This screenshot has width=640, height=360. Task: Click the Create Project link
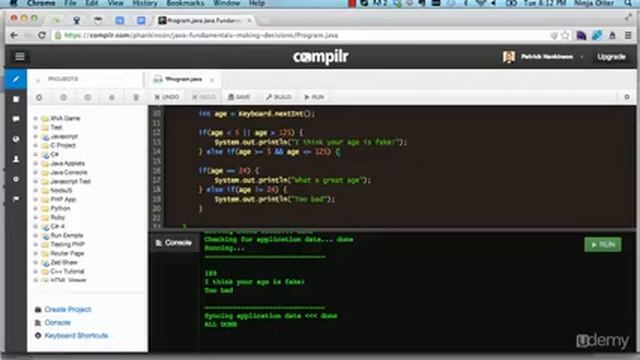(x=68, y=309)
